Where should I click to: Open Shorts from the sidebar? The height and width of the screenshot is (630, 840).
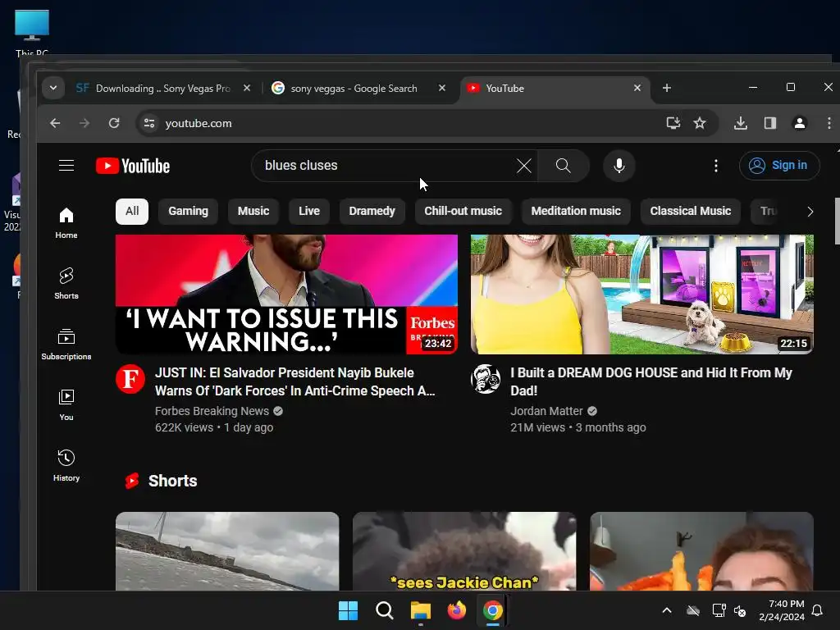pyautogui.click(x=66, y=283)
